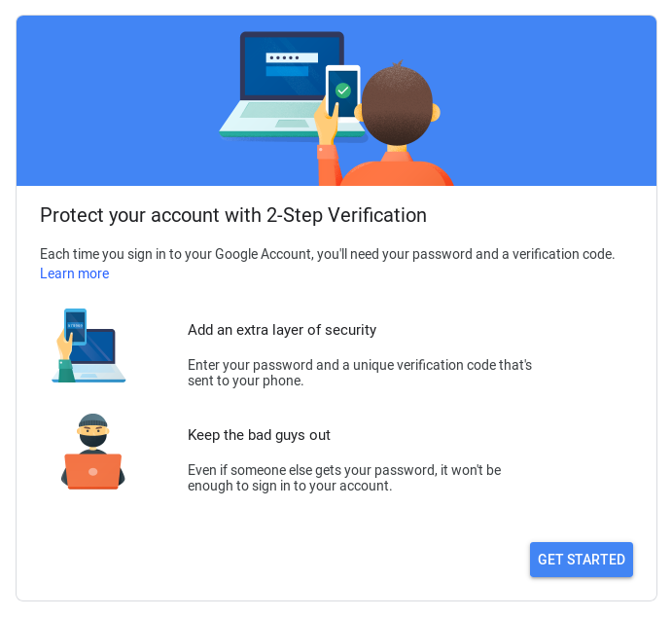Click the "Add an extra layer of security" heading

click(x=282, y=330)
